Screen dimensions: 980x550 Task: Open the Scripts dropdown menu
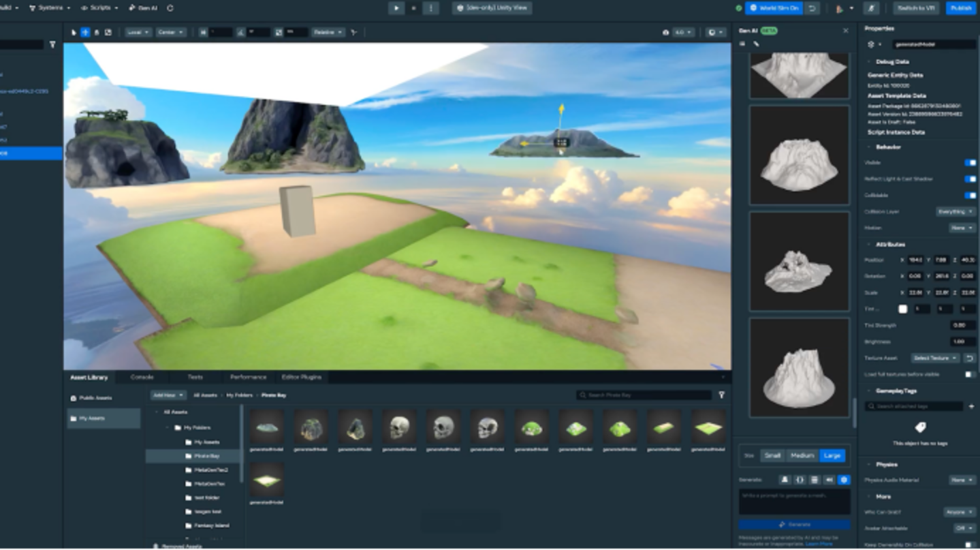(99, 8)
